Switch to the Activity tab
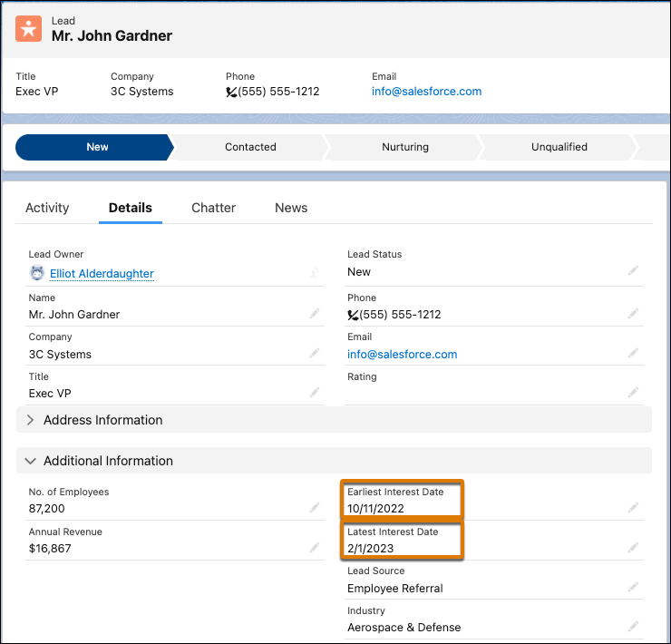The image size is (671, 644). [47, 208]
